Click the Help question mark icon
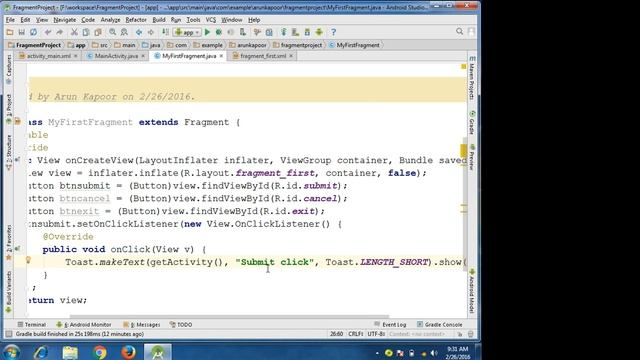Screen dimensions: 640x360 click(x=333, y=32)
